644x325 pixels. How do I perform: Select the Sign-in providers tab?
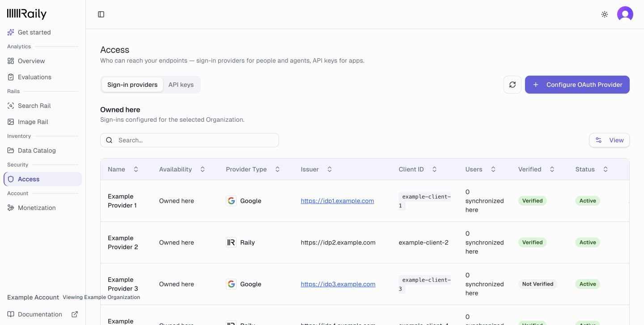coord(132,85)
